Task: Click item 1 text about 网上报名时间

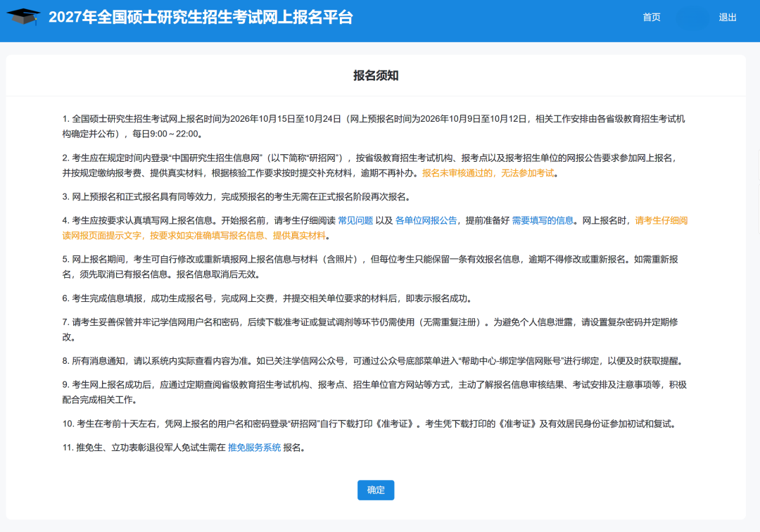Action: click(373, 127)
